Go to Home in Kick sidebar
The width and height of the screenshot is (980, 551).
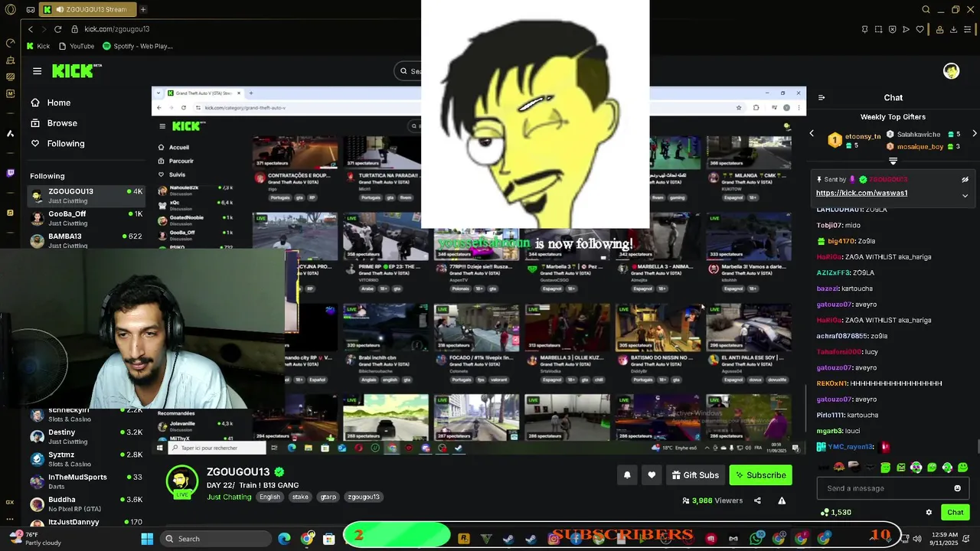(51, 103)
